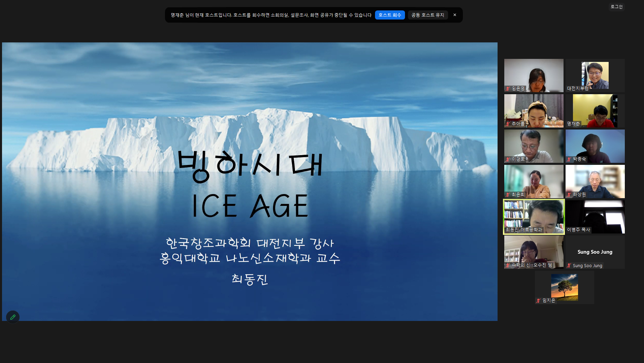Click the muted mic icon on 임지은's tile
644x363 pixels.
(539, 301)
